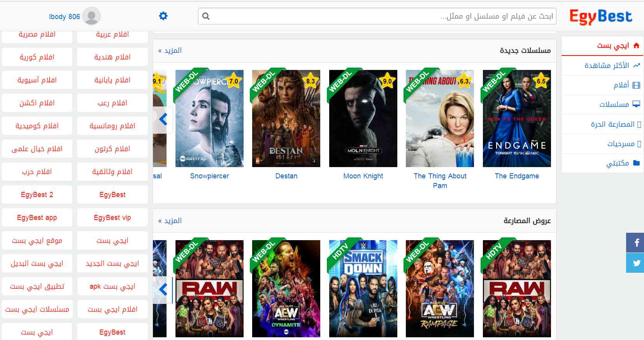Open مسرحيات in sidebar menu
Image resolution: width=644 pixels, height=340 pixels.
pos(624,144)
